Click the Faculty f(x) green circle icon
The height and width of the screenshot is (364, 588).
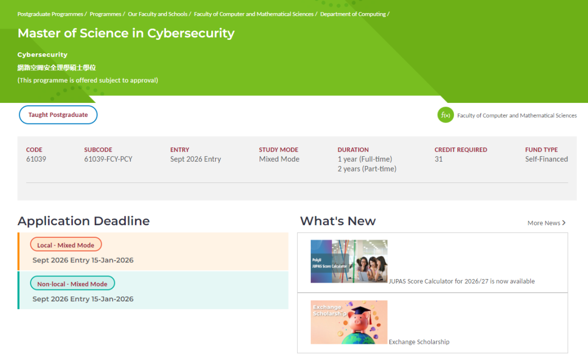click(445, 115)
